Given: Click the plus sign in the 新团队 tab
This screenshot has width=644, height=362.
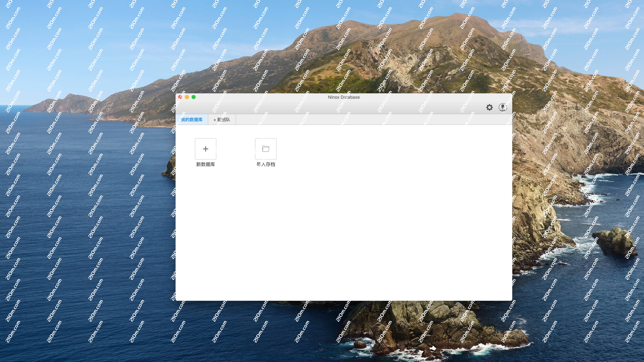Looking at the screenshot, I should tap(214, 120).
